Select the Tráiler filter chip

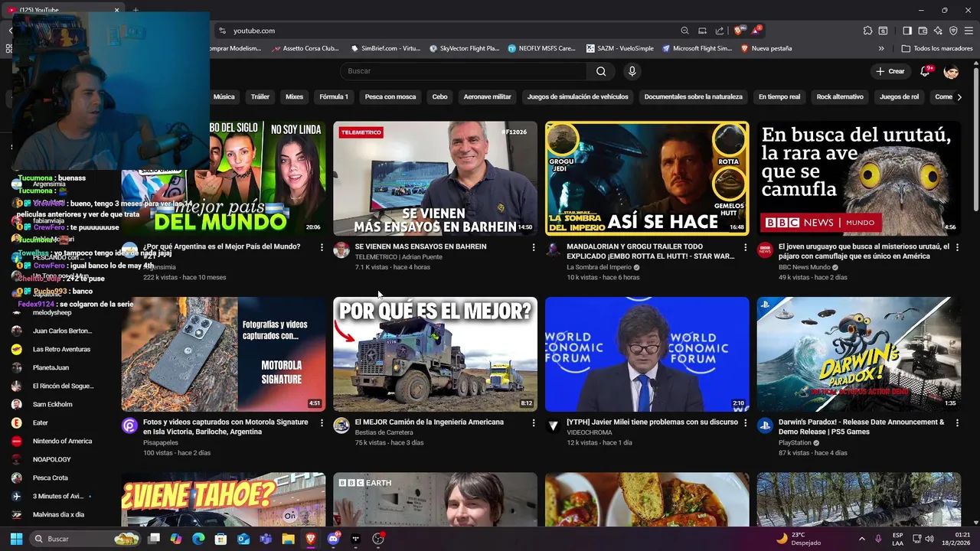click(260, 96)
